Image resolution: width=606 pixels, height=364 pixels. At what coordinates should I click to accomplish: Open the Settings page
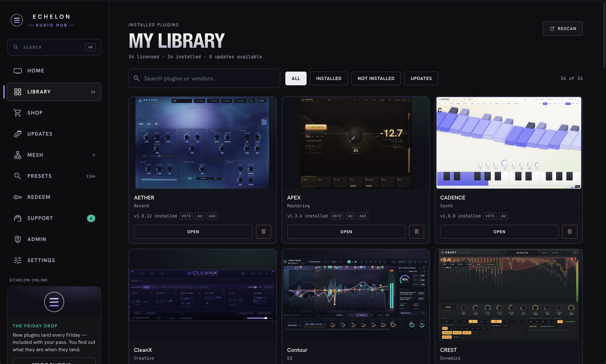(x=54, y=260)
